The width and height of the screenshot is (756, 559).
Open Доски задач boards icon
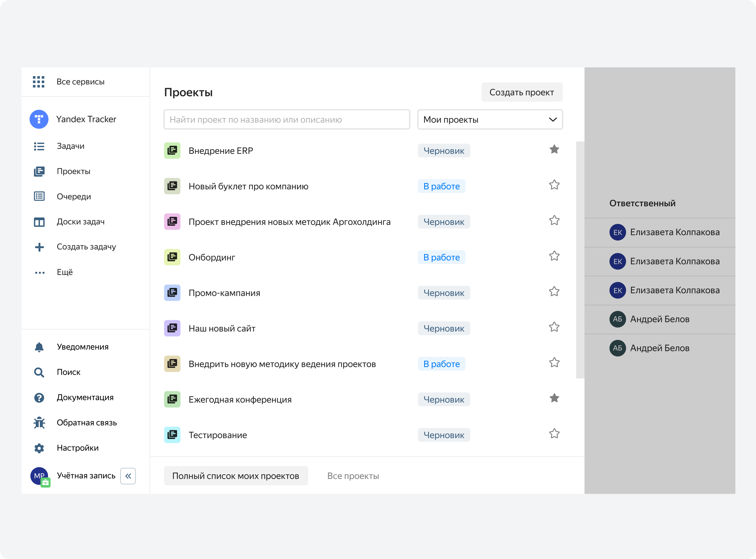click(39, 222)
